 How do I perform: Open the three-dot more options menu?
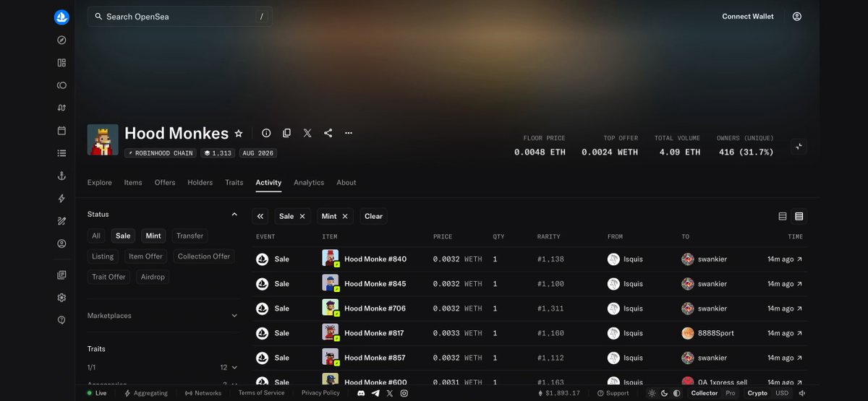349,133
